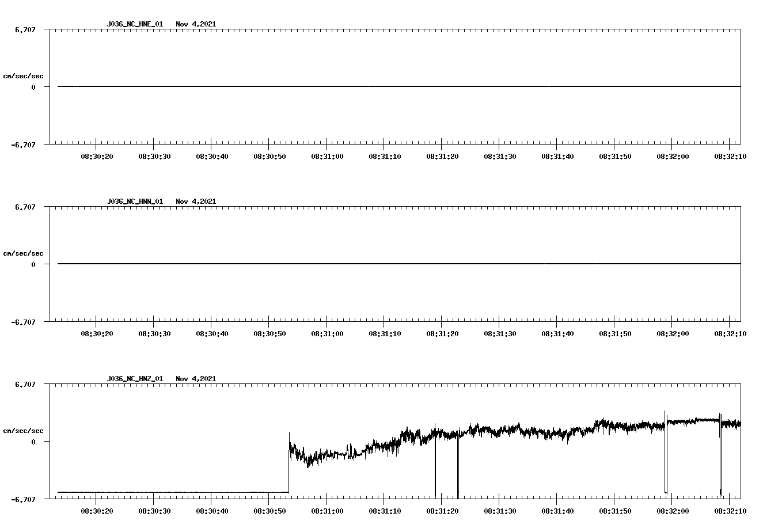The height and width of the screenshot is (532, 782).
Task: Click the 08:32:10 time label under HNN plot
Action: [730, 333]
